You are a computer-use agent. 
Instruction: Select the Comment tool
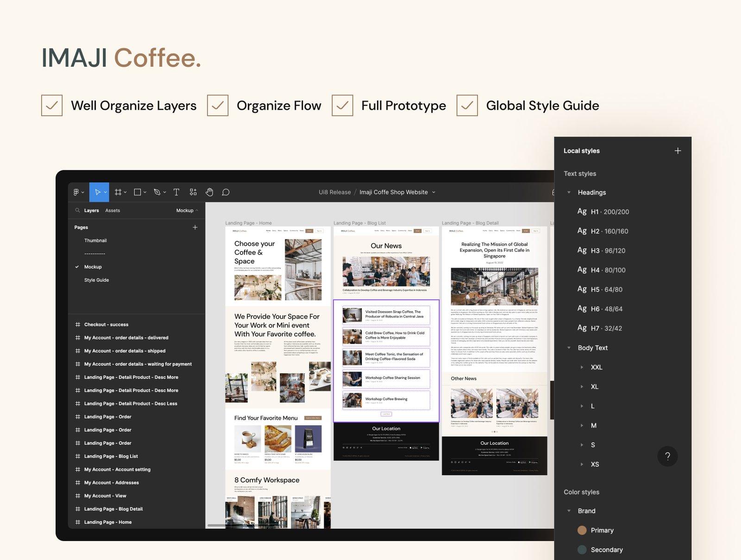(226, 192)
